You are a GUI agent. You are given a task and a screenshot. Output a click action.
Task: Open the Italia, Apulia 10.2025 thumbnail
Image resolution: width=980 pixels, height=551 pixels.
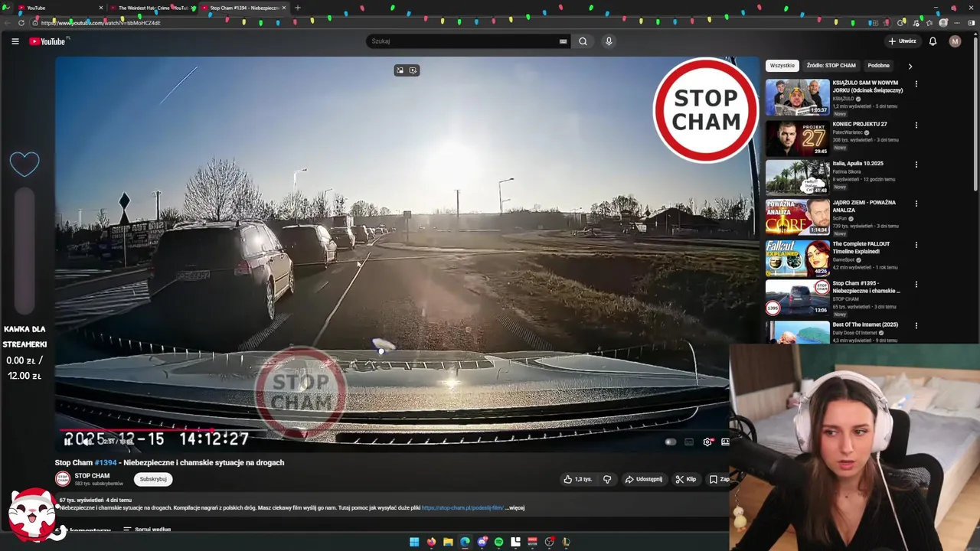click(797, 177)
